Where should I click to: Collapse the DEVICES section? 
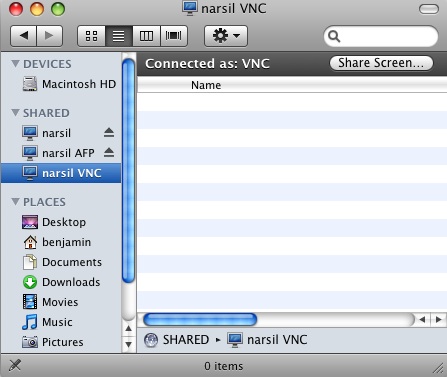[x=15, y=63]
